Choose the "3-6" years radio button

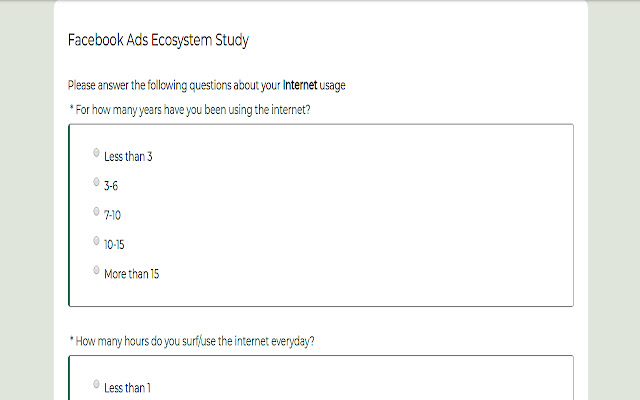click(97, 182)
